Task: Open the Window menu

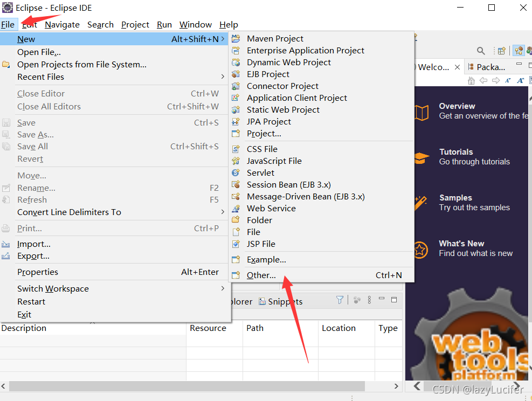Action: click(196, 25)
